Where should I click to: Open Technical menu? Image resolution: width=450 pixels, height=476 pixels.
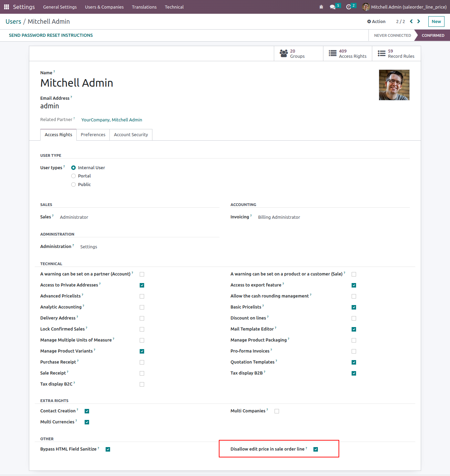point(174,7)
